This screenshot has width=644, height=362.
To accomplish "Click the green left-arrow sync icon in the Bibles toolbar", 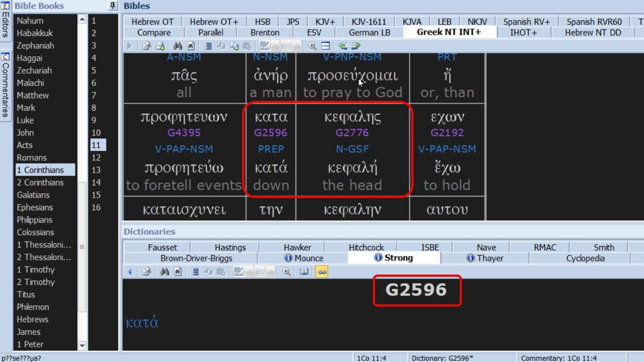I will [343, 46].
